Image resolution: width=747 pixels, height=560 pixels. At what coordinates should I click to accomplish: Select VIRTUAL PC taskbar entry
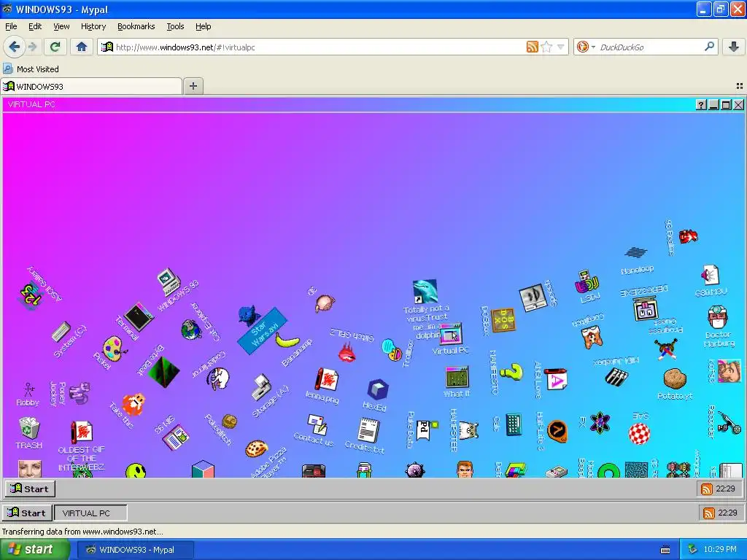[90, 513]
